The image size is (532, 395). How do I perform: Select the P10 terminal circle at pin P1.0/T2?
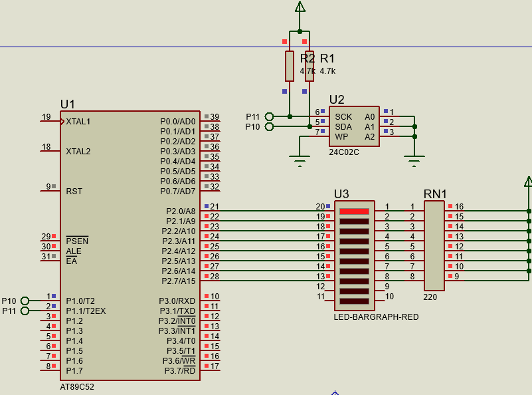coord(25,301)
